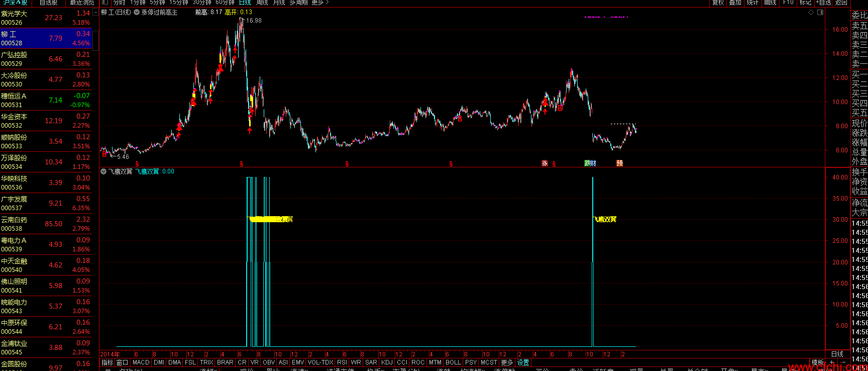Select 紫光学大 000526 in stock list
Image resolution: width=868 pixels, height=371 pixels.
pos(46,18)
